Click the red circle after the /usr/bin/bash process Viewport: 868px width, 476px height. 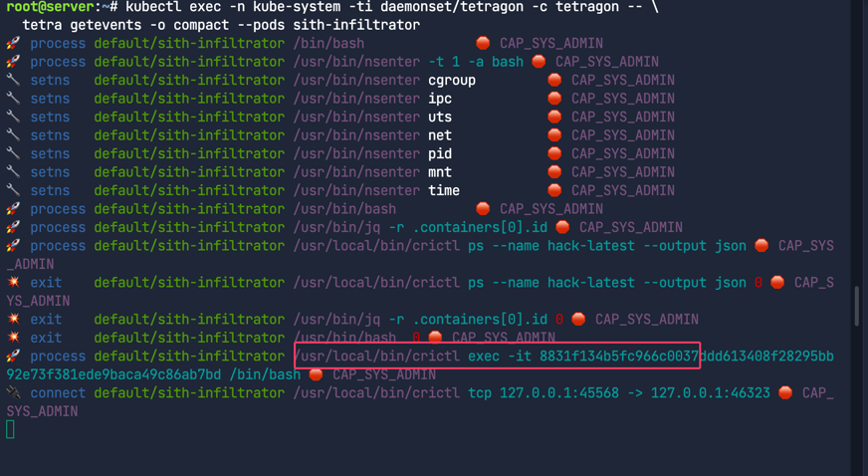pyautogui.click(x=483, y=209)
